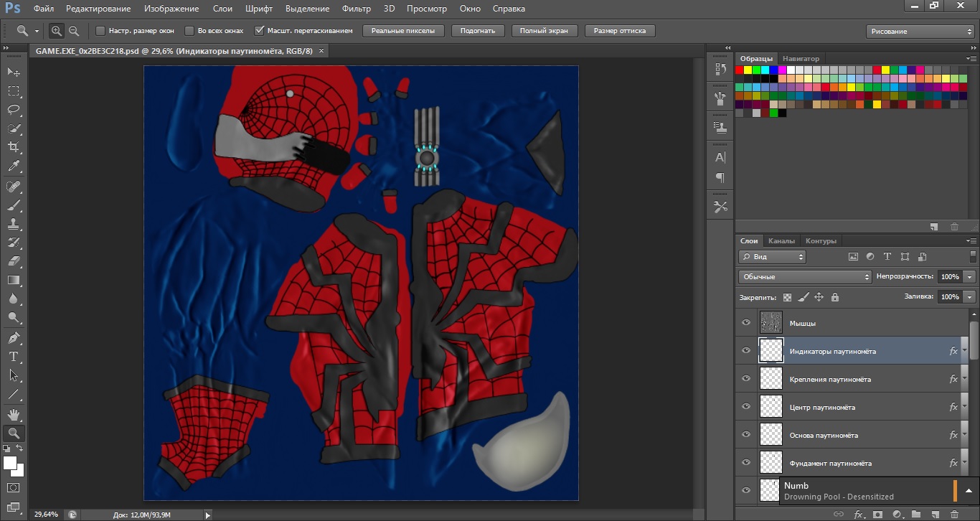This screenshot has width=980, height=521.
Task: Enable 'Настр. размер окон' checkbox
Action: click(x=100, y=31)
